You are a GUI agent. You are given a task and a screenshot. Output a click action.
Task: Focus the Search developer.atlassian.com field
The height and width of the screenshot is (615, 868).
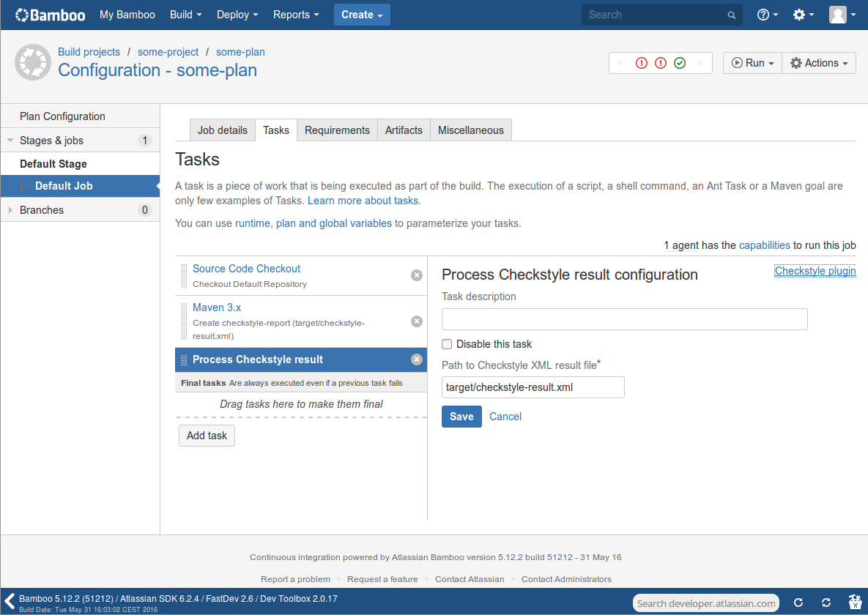(706, 603)
